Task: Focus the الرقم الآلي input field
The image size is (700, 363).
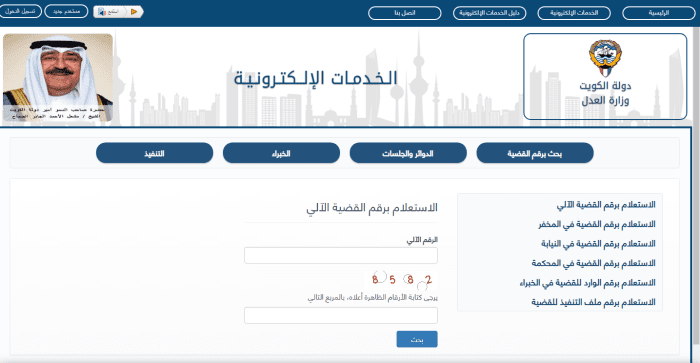Action: [341, 255]
